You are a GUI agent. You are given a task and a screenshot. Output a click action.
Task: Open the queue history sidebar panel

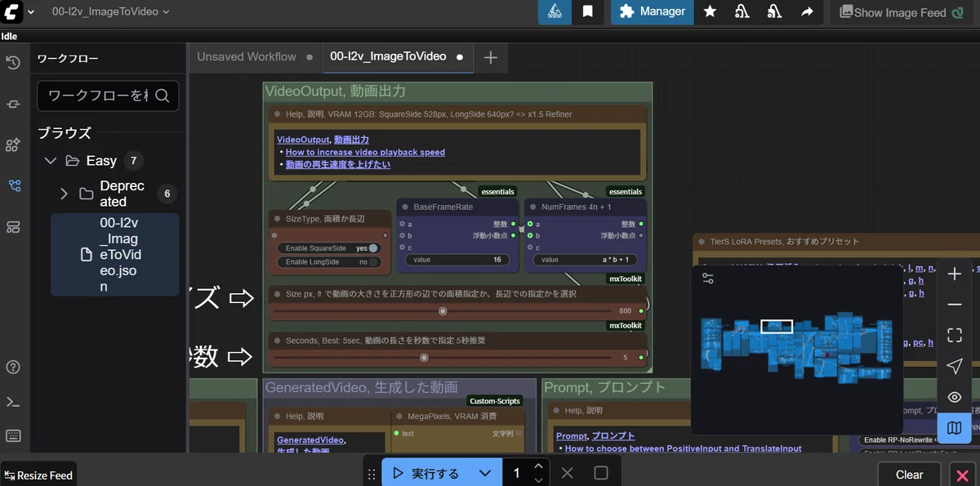(13, 63)
